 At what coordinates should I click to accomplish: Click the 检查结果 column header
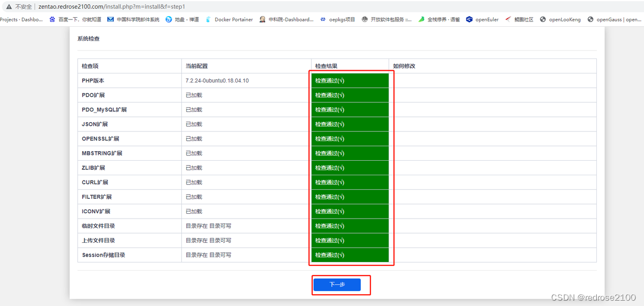(326, 66)
